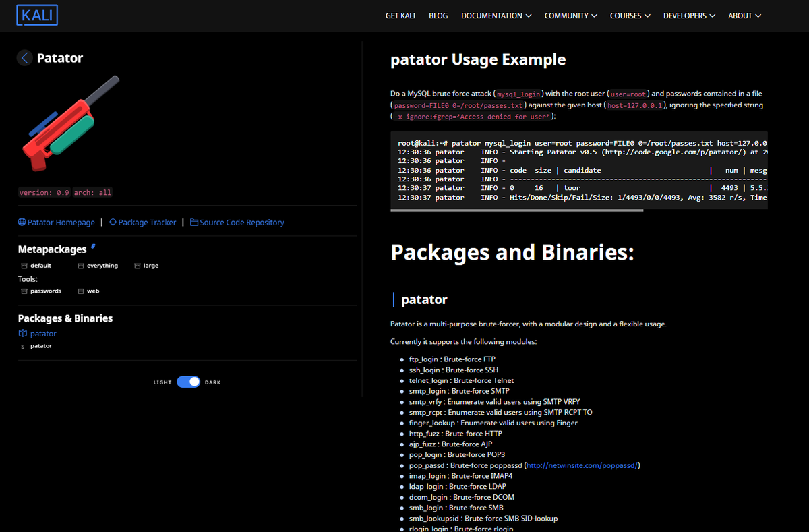Click the ssh_login list entry
This screenshot has height=532, width=809.
[454, 370]
